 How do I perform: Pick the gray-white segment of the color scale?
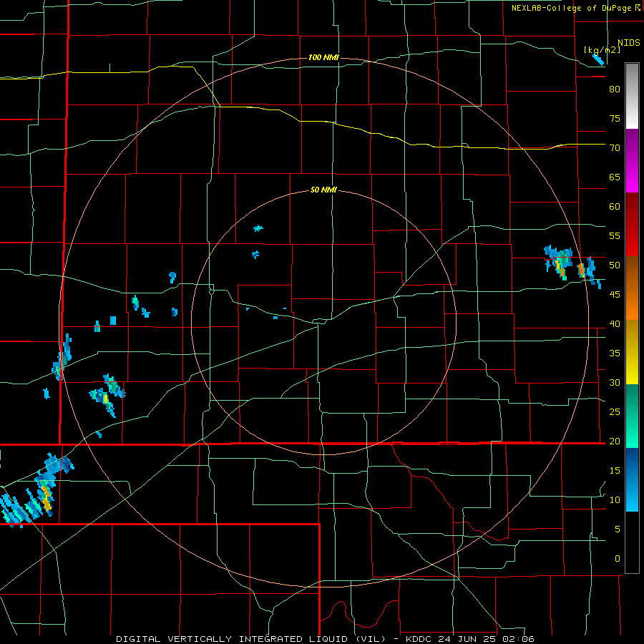click(632, 96)
